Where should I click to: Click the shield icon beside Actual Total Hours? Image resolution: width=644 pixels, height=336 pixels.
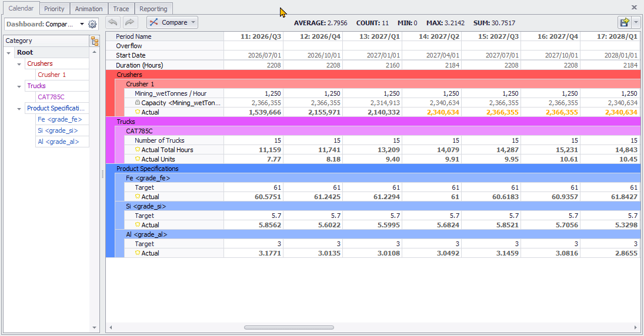point(138,150)
